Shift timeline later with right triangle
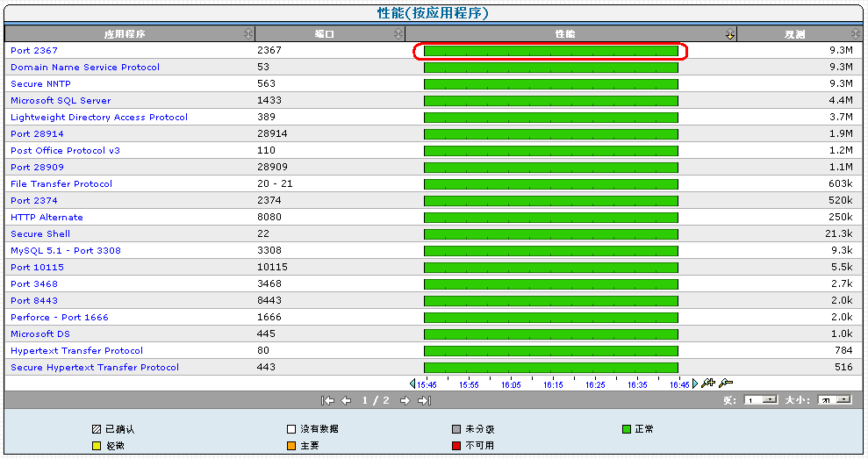868x459 pixels. [x=695, y=384]
